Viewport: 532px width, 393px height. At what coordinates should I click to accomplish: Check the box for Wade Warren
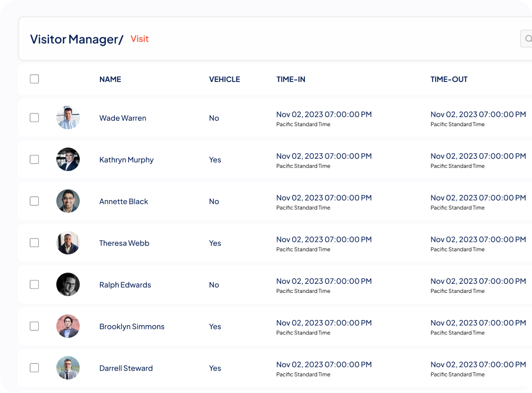coord(35,118)
